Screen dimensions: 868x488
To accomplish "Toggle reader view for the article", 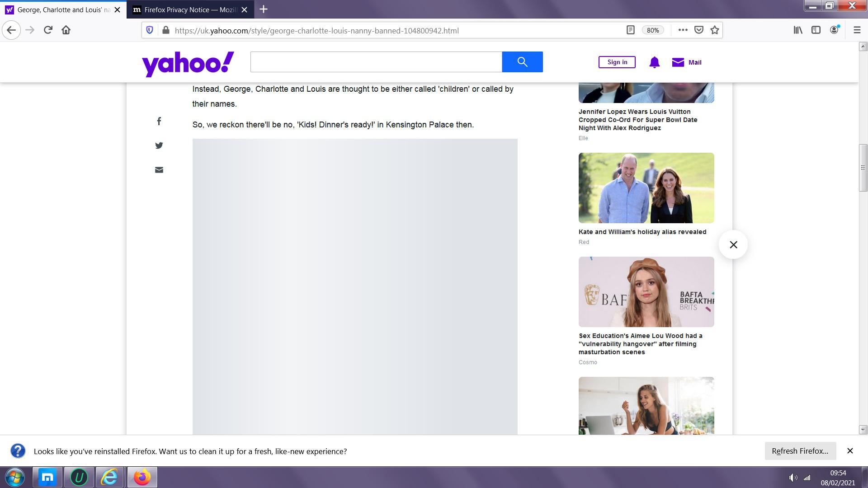I will click(x=630, y=30).
